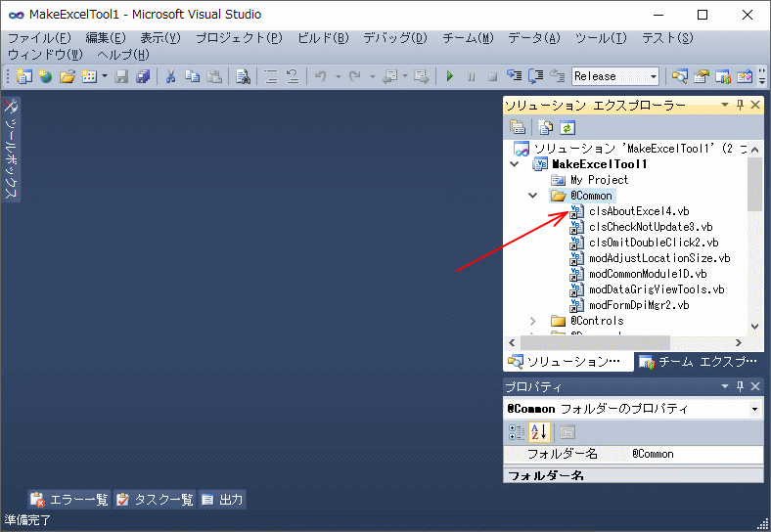Click the Navigate Forward icon
Viewport: 771px width, 532px height.
422,76
